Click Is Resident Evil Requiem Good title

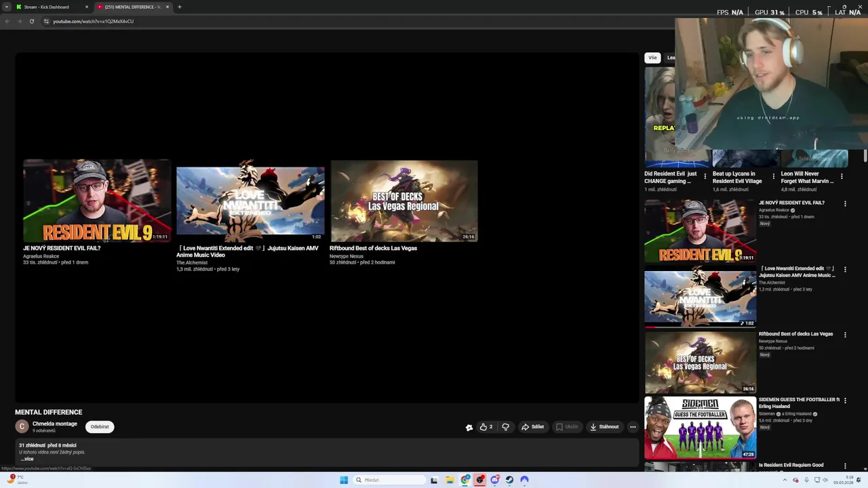click(x=791, y=465)
